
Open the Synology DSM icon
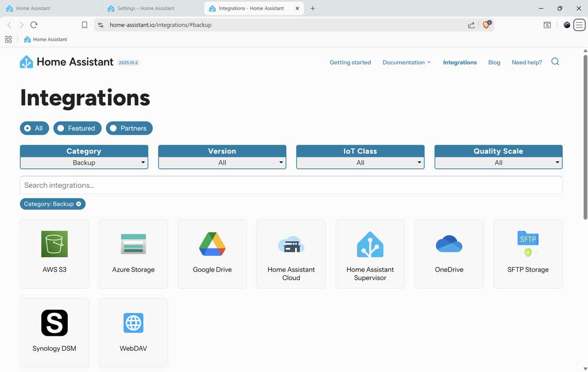coord(55,323)
